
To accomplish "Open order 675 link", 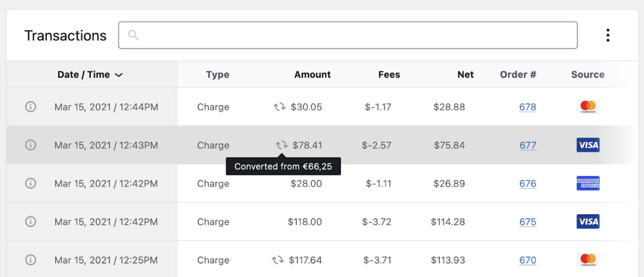I will (x=528, y=222).
